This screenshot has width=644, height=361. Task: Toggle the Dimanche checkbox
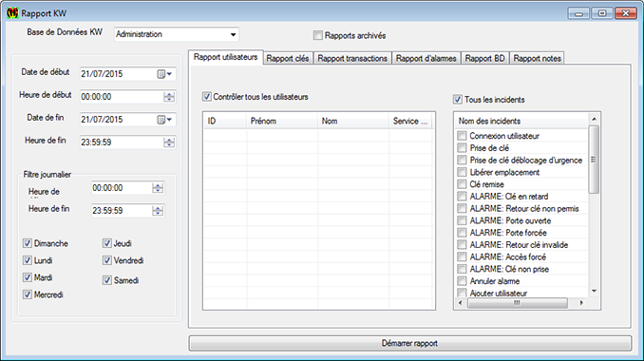pos(28,243)
